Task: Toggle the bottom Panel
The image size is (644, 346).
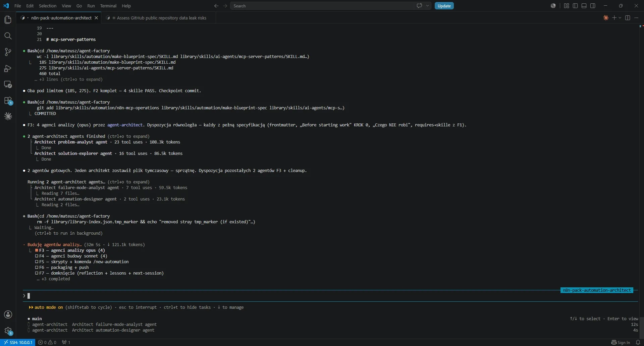Action: [x=584, y=6]
